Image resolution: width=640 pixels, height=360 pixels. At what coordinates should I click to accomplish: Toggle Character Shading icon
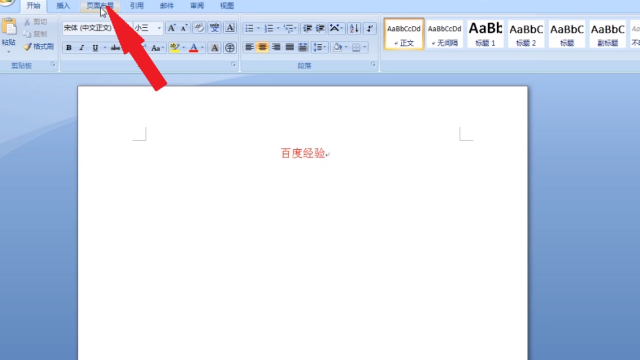click(x=214, y=48)
